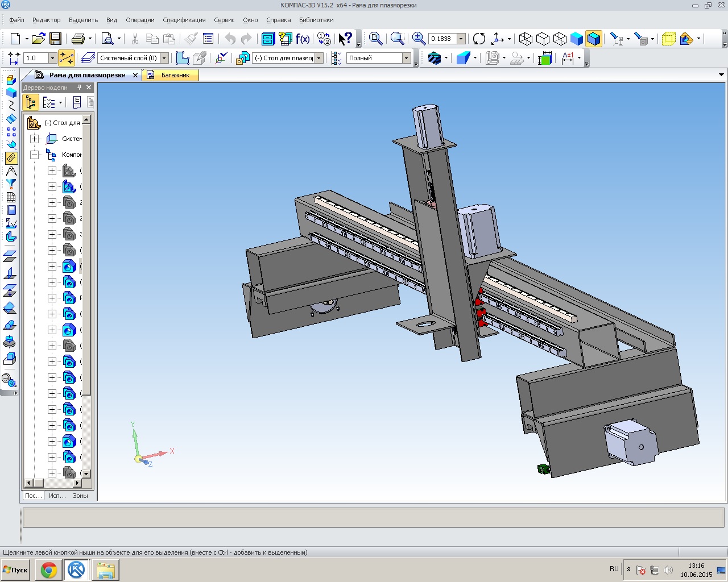The image size is (728, 582).
Task: Click the Filters funnel icon in sidebar
Action: 11,184
